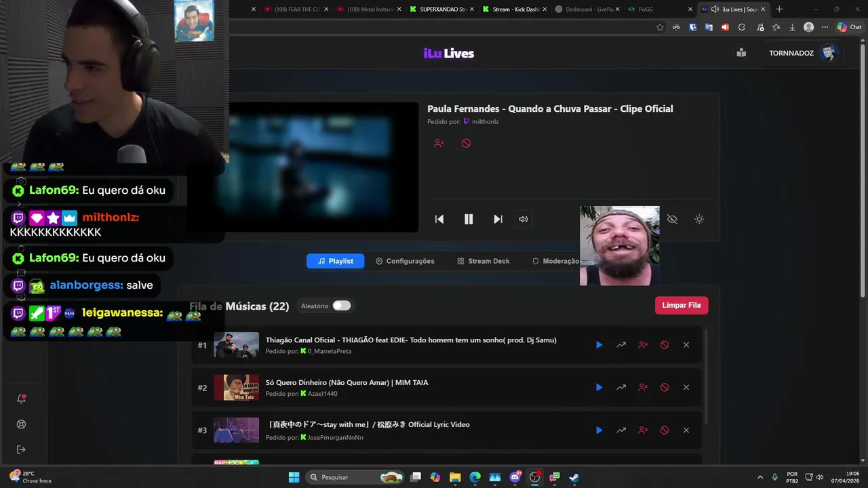Pause the currently playing song
The image size is (868, 488).
click(x=469, y=219)
